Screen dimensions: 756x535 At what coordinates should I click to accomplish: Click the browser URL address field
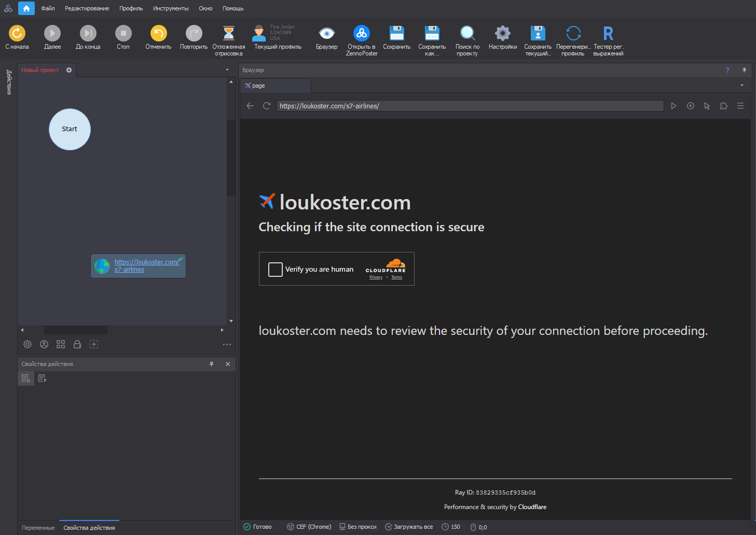pos(470,106)
